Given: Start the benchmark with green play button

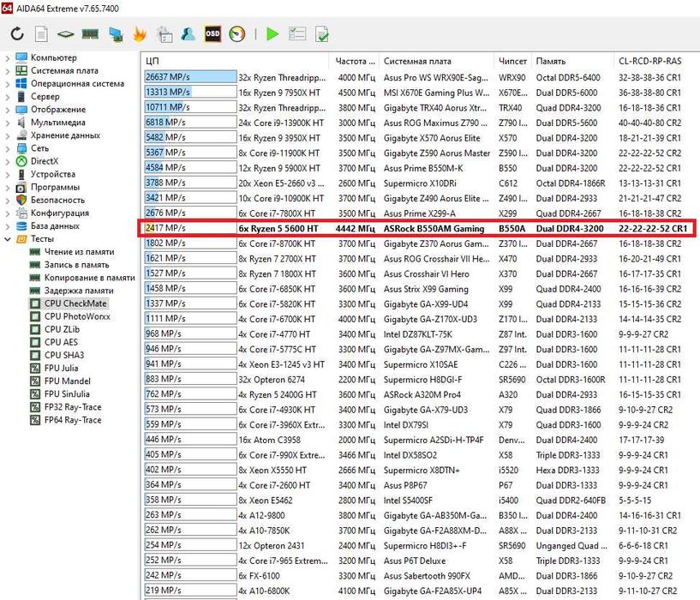Looking at the screenshot, I should pyautogui.click(x=272, y=34).
